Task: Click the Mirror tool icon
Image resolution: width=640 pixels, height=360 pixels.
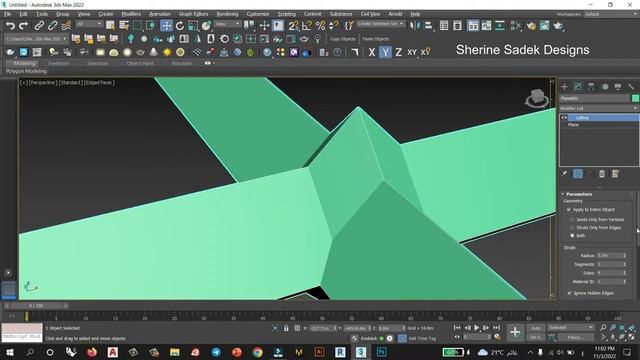Action: (x=415, y=26)
